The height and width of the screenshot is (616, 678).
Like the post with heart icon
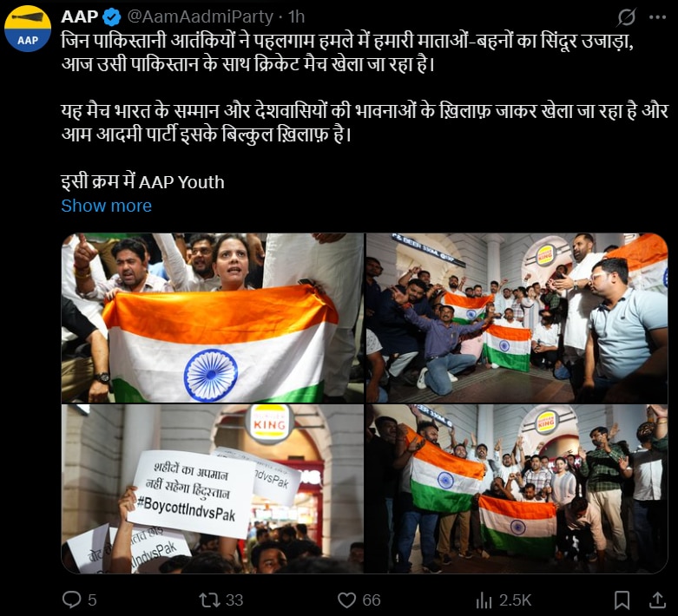click(x=346, y=600)
